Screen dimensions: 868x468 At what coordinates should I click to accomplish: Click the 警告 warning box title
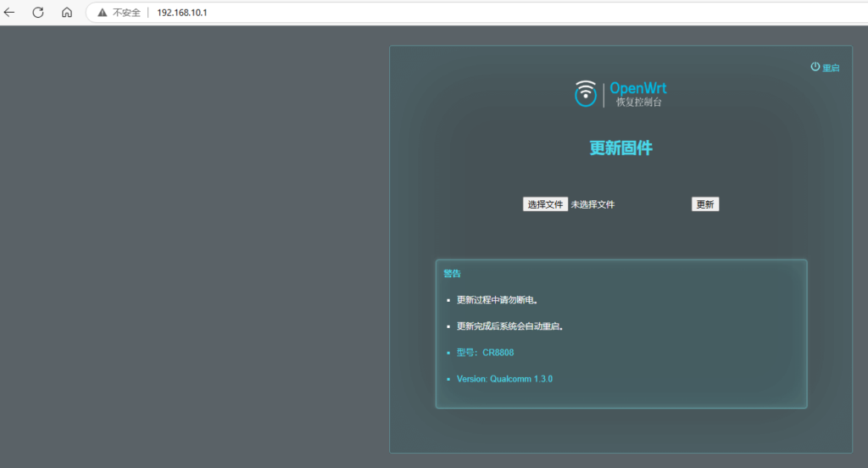click(x=452, y=274)
